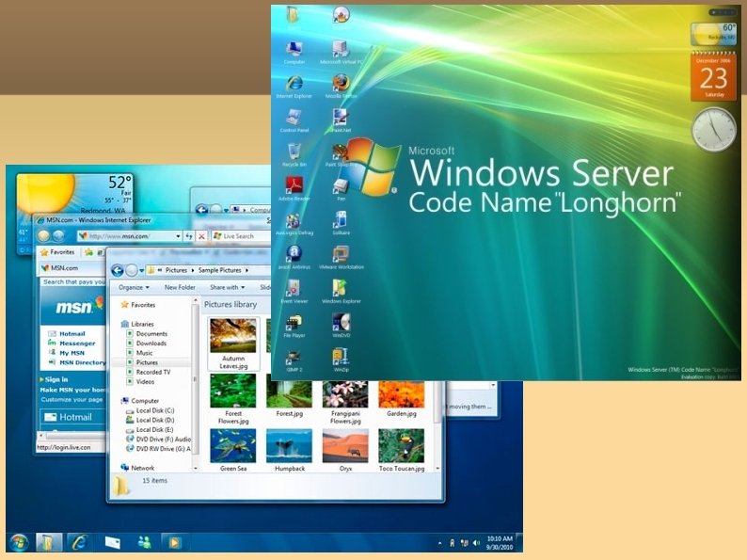This screenshot has height=560, width=747.
Task: Select Local Disk (D:) in navigation pane
Action: point(151,420)
